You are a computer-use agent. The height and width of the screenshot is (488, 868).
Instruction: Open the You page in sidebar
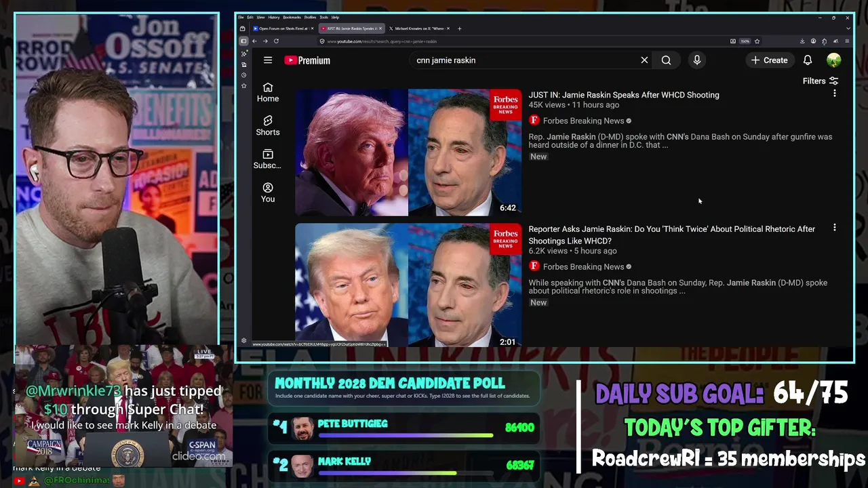tap(268, 192)
